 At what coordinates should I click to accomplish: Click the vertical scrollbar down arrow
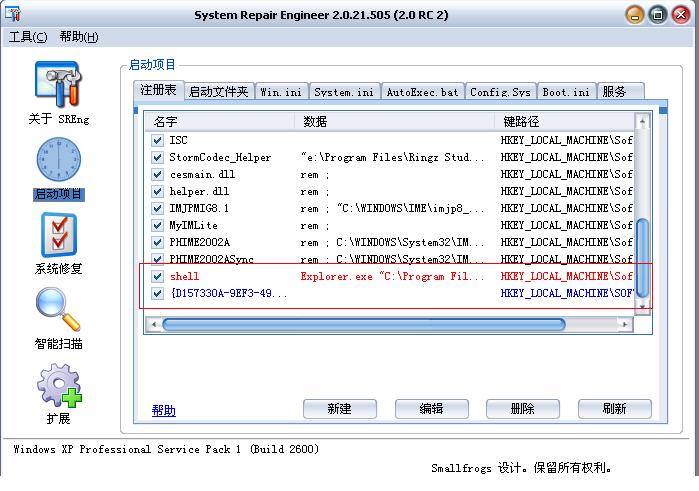pyautogui.click(x=643, y=307)
